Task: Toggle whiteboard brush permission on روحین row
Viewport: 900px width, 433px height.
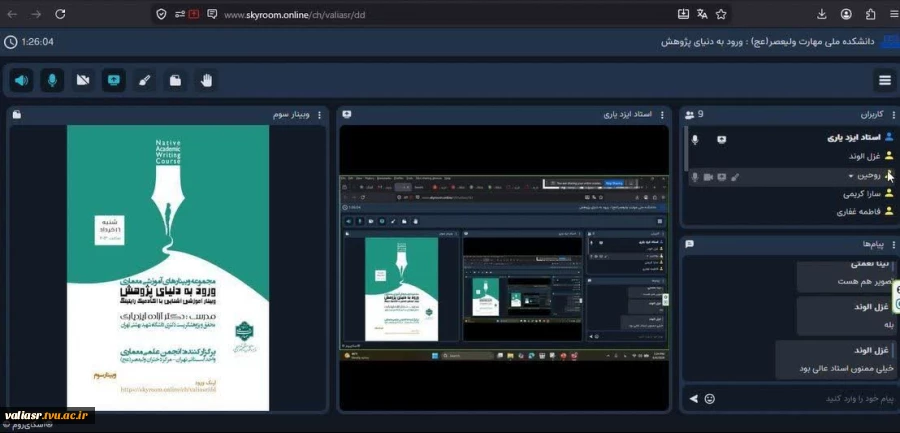Action: (x=735, y=177)
